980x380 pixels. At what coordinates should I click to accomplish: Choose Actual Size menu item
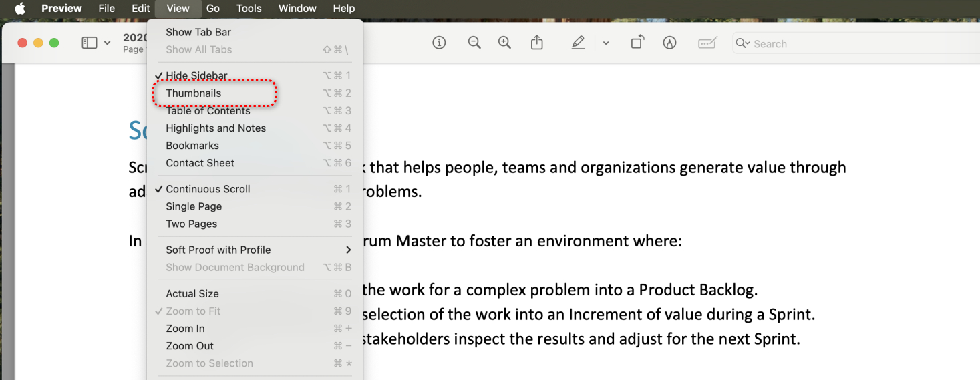192,293
